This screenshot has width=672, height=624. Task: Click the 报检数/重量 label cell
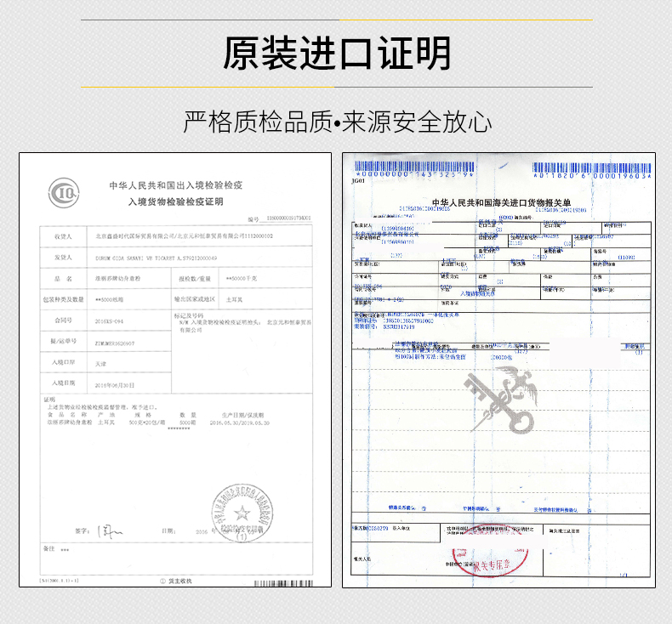coord(195,278)
